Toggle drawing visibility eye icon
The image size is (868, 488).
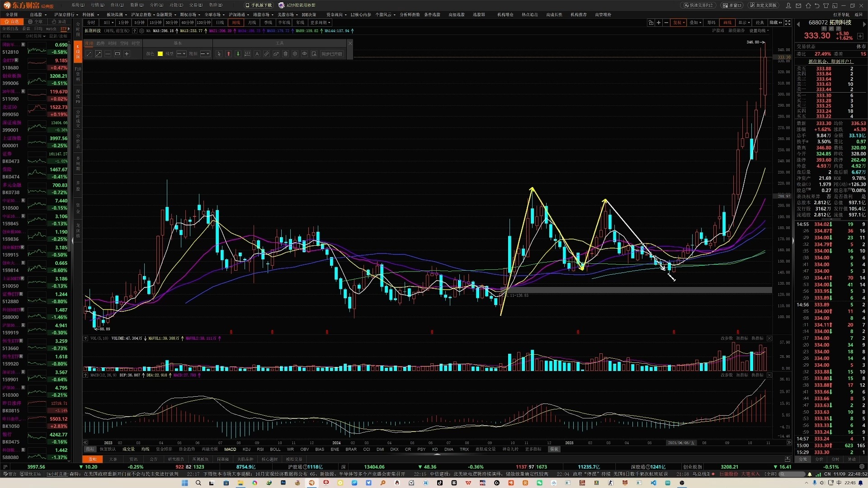click(x=304, y=54)
